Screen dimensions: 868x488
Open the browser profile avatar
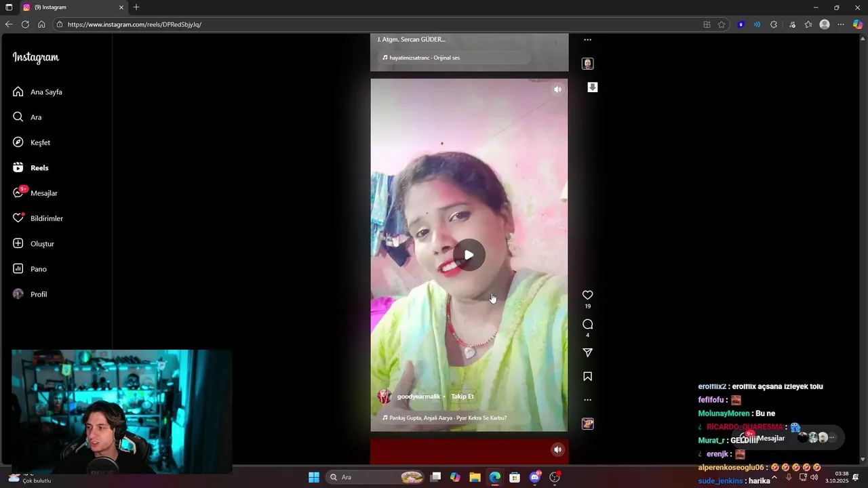(825, 24)
